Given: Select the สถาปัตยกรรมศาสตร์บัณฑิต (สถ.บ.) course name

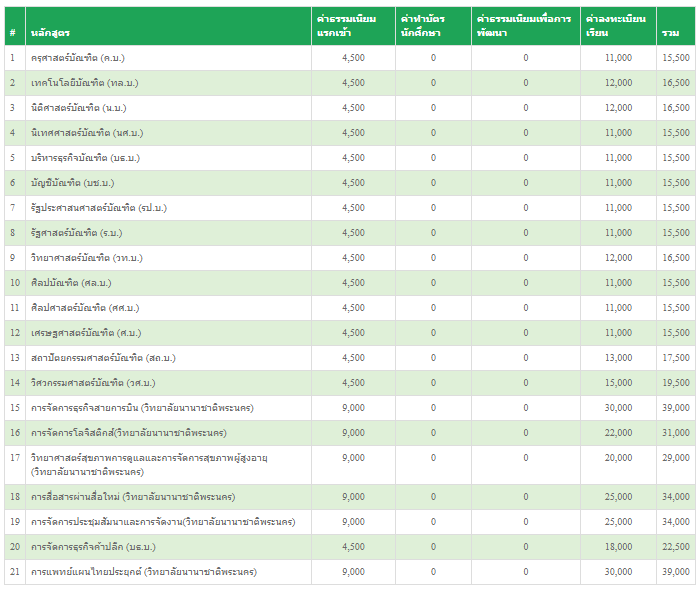Looking at the screenshot, I should (x=103, y=358).
